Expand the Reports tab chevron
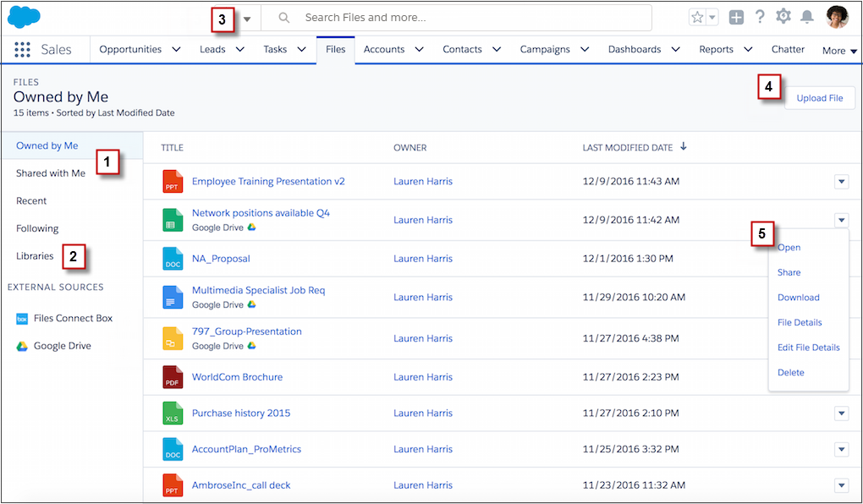Viewport: 863px width, 504px height. [x=748, y=50]
